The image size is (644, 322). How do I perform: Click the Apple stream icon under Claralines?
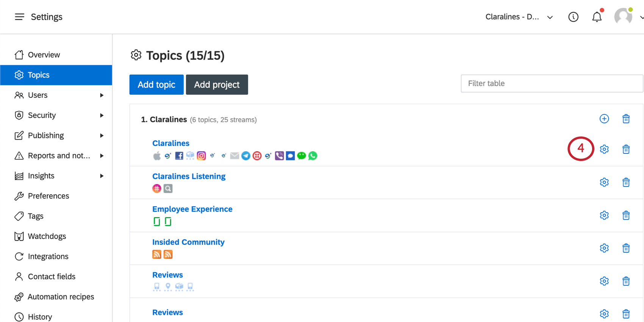click(157, 156)
